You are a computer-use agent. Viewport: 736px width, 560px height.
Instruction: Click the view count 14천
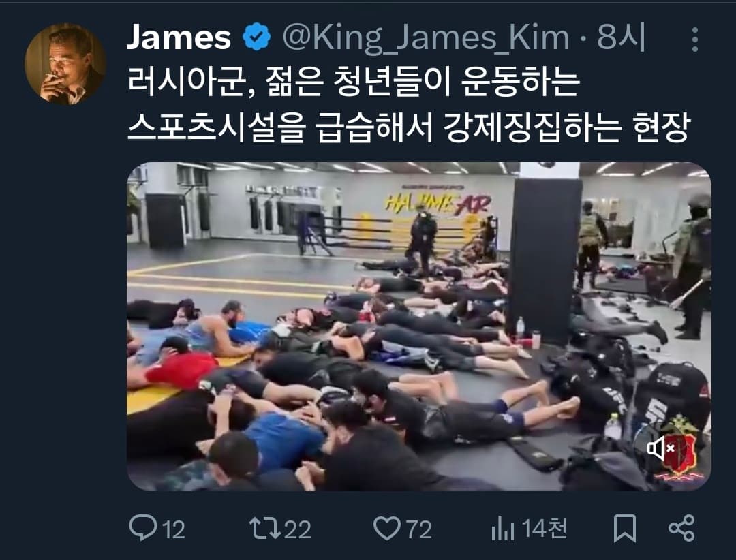tap(545, 529)
